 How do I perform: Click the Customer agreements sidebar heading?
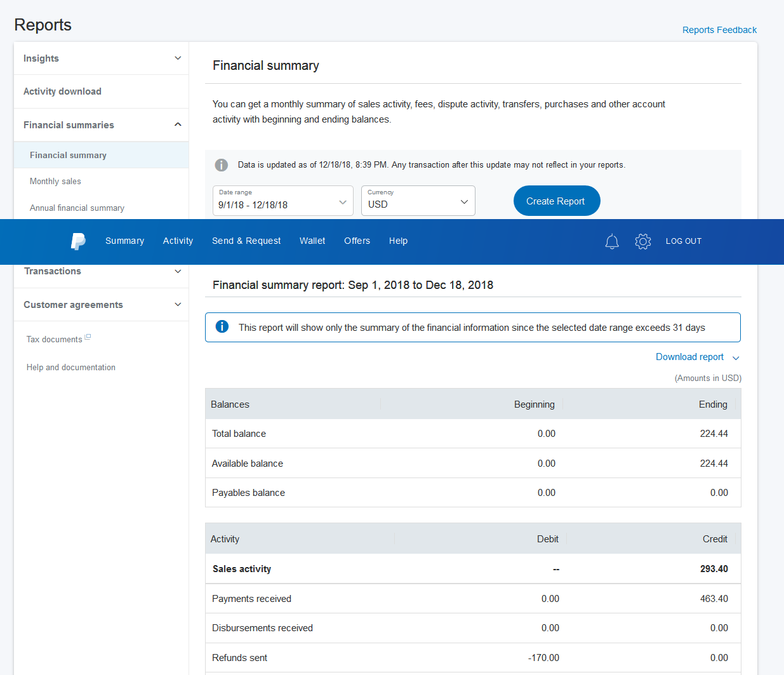coord(73,305)
